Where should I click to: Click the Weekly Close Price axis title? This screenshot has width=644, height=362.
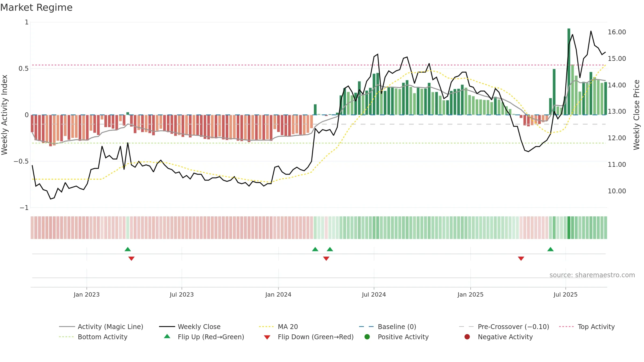636,115
